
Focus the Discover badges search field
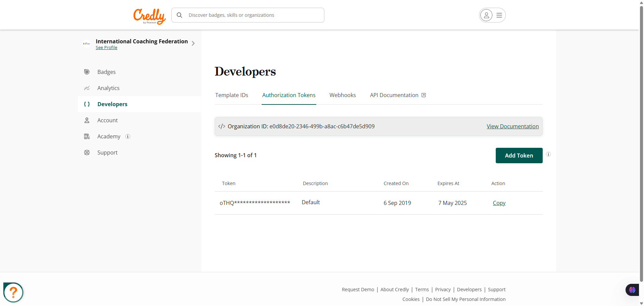248,15
